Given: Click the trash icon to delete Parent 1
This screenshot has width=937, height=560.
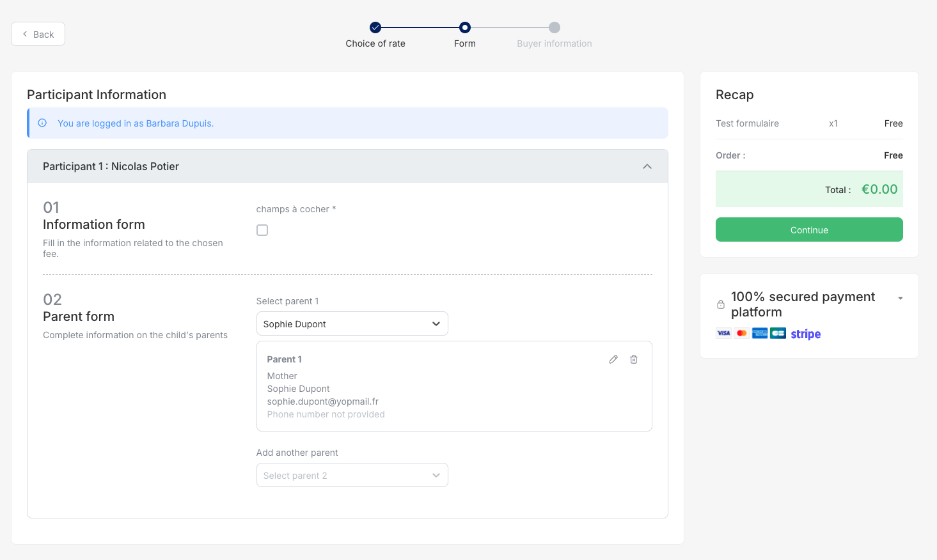Looking at the screenshot, I should click(634, 359).
